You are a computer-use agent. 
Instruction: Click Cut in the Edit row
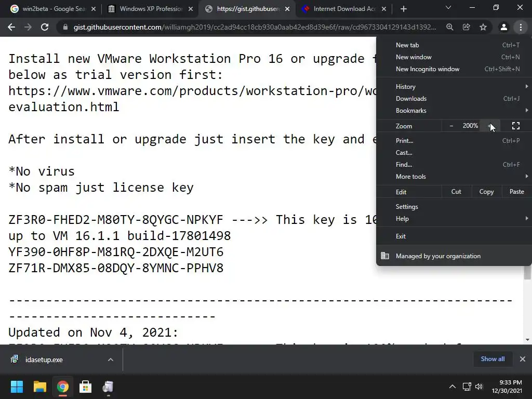[456, 192]
